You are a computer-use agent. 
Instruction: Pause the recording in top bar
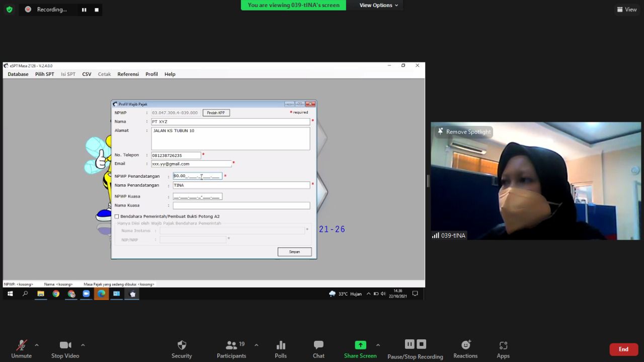click(x=84, y=10)
